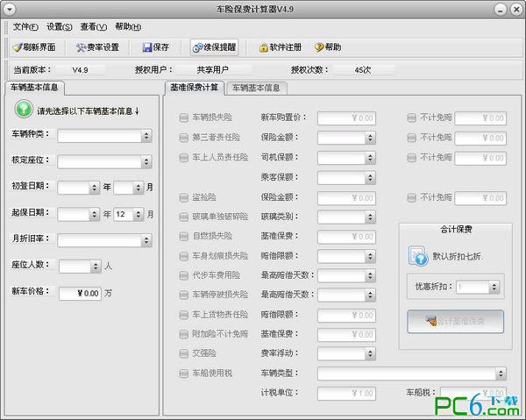
Task: Open the 核定座位 dropdown
Action: (104, 161)
